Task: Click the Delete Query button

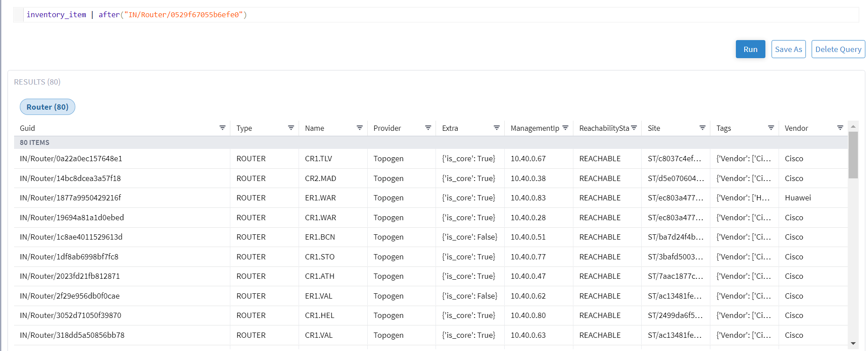Action: [x=838, y=49]
